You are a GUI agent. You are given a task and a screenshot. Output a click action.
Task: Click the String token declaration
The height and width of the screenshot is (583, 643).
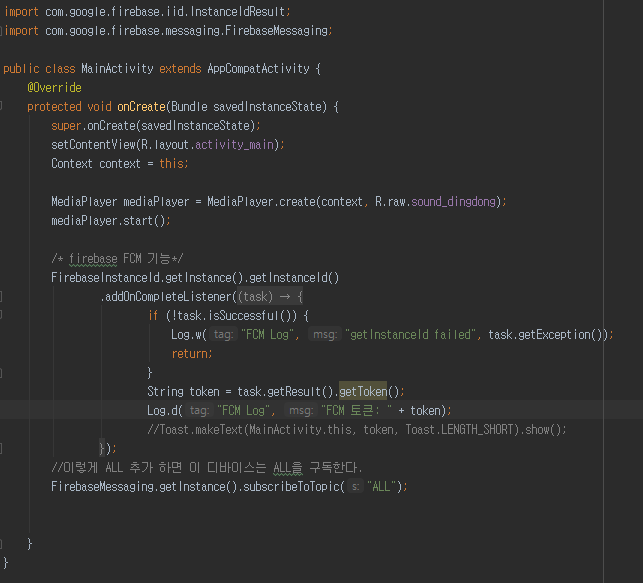[183, 392]
